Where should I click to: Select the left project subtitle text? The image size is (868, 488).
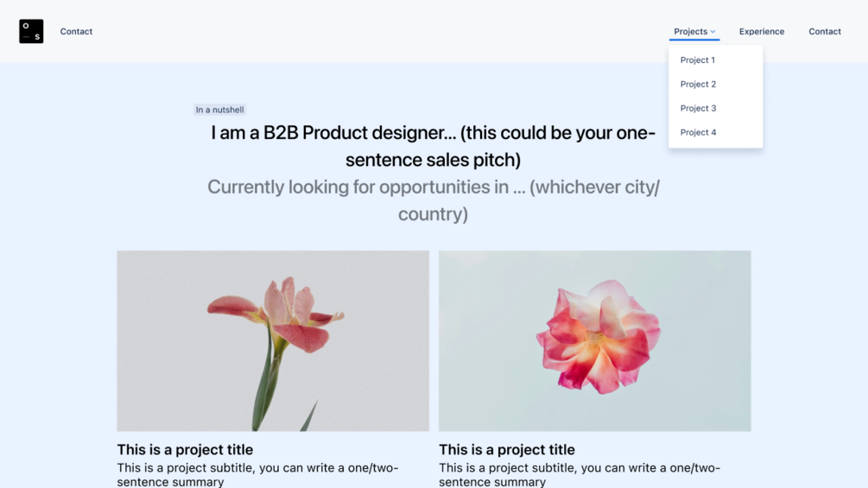tap(257, 474)
